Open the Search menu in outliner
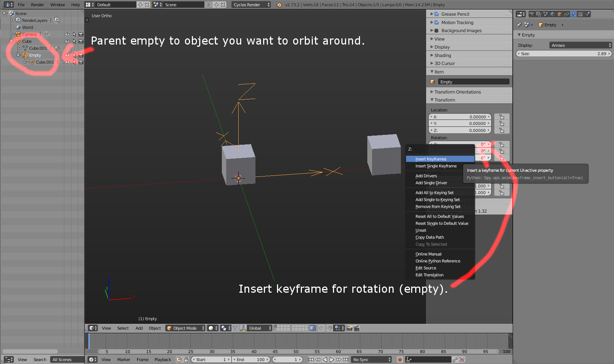614x364 pixels. click(40, 360)
